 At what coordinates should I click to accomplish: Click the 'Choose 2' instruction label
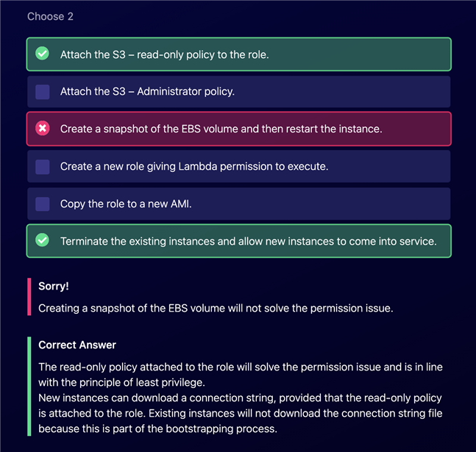click(50, 16)
